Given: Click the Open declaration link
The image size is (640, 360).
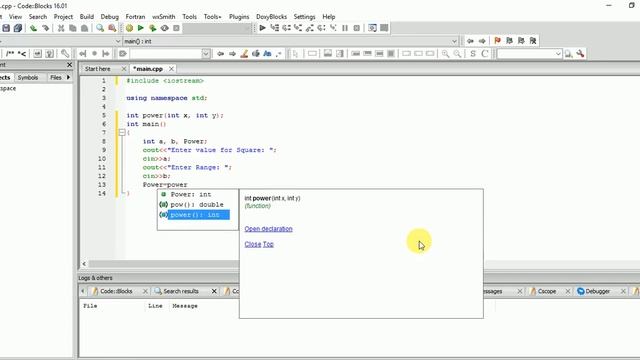Looking at the screenshot, I should [268, 229].
